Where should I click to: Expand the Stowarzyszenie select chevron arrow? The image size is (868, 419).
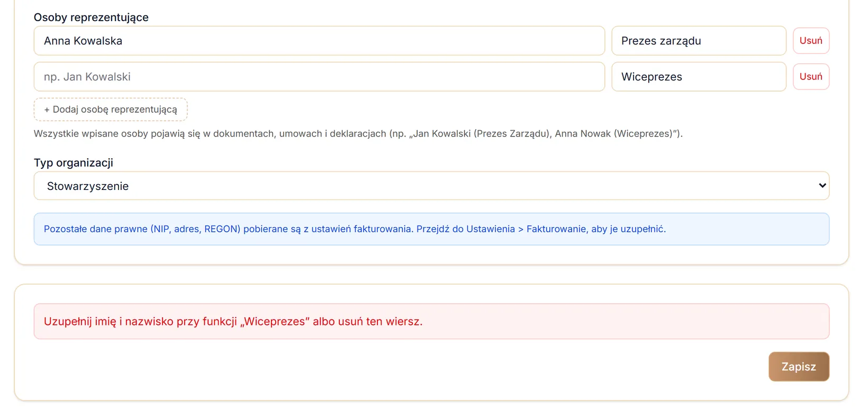(822, 186)
